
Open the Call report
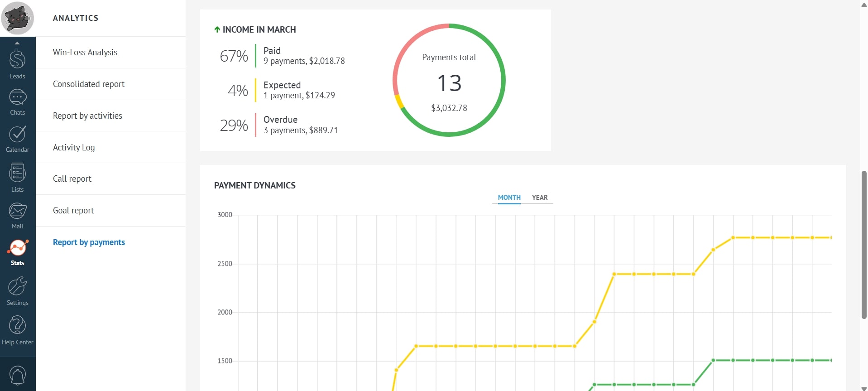coord(72,179)
